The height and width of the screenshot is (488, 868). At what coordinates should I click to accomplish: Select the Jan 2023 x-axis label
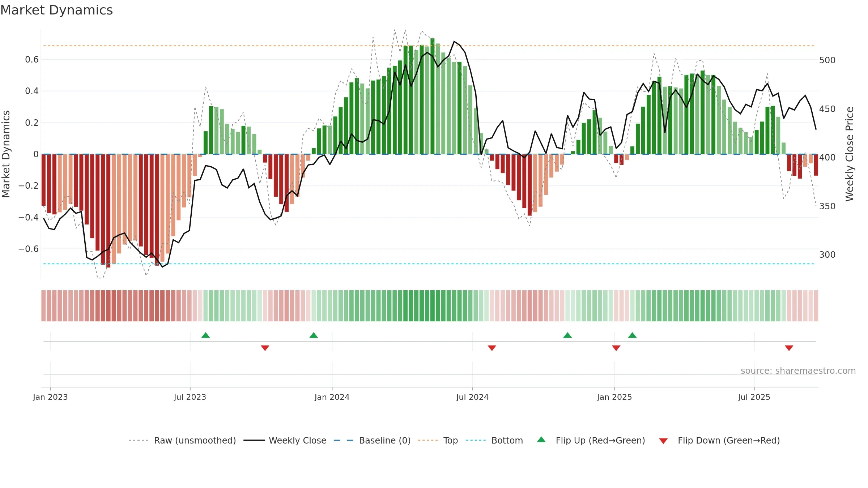click(50, 397)
